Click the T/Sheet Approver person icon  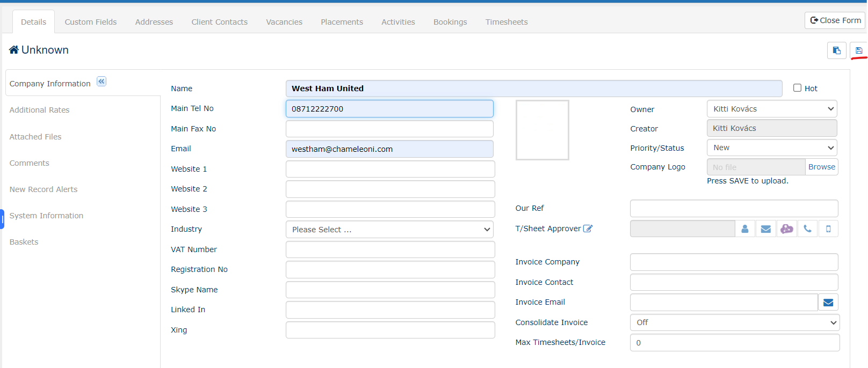coord(744,229)
